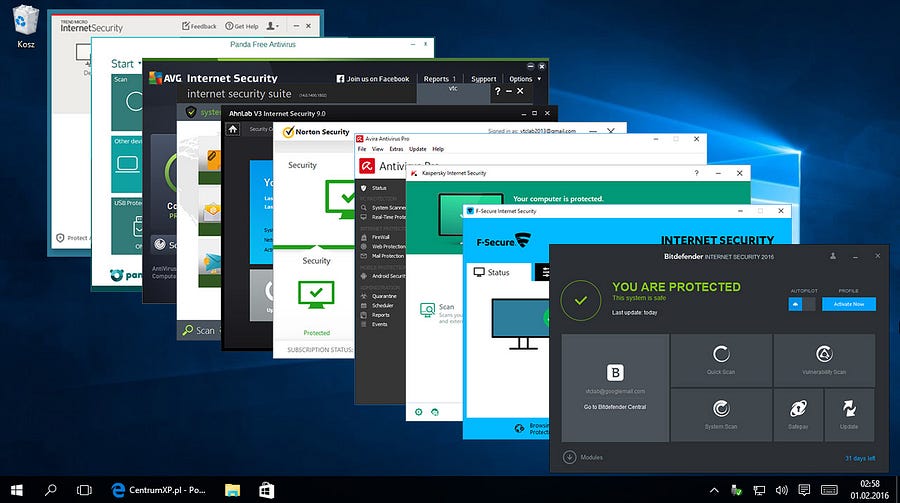Open Task View on the taskbar
The height and width of the screenshot is (503, 900).
pos(84,490)
